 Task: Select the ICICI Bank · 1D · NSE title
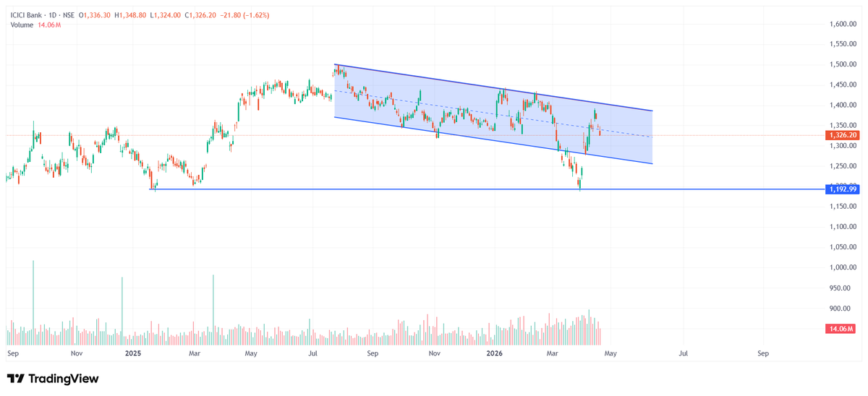click(42, 14)
